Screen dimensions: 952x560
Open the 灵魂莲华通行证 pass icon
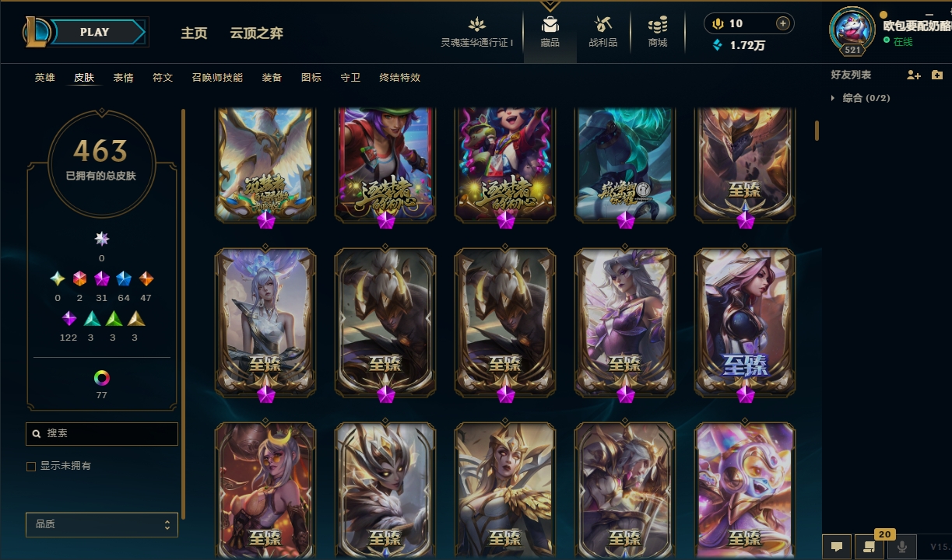(477, 26)
